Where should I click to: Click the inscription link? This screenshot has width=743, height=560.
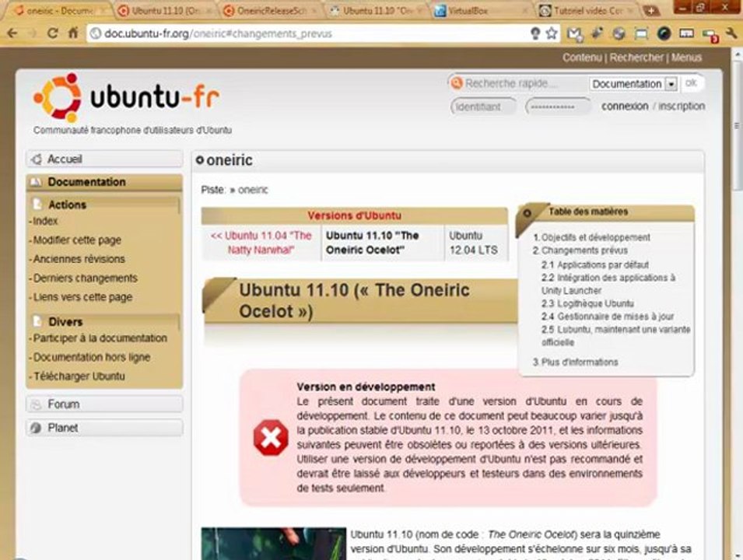(x=682, y=106)
